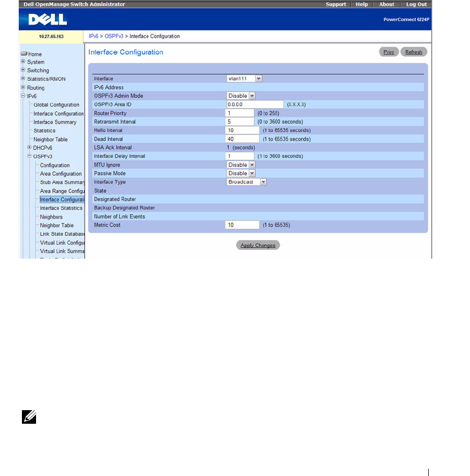
Task: Select Neighbor Table under IPv6
Action: (x=50, y=140)
